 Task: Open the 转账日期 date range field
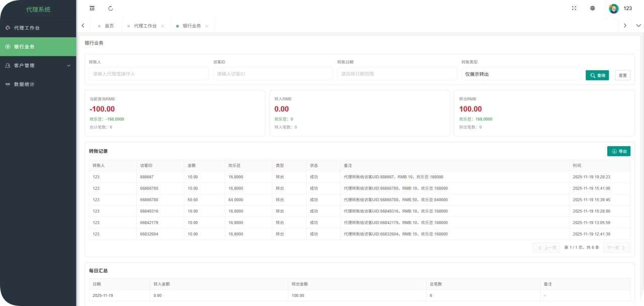[396, 74]
